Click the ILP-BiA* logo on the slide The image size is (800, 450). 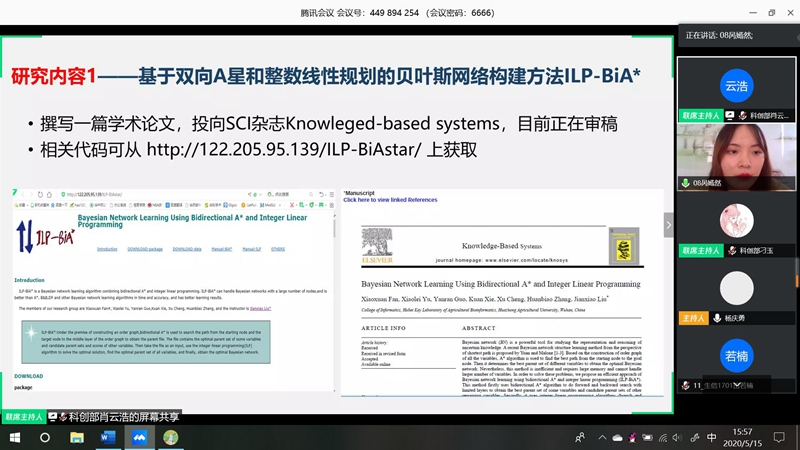[45, 237]
